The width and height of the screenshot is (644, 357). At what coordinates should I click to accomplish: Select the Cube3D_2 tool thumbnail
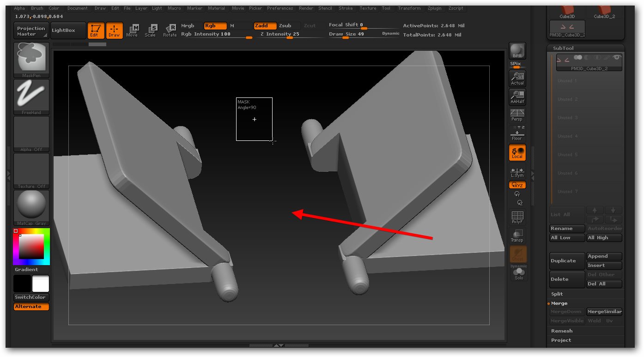pos(604,12)
